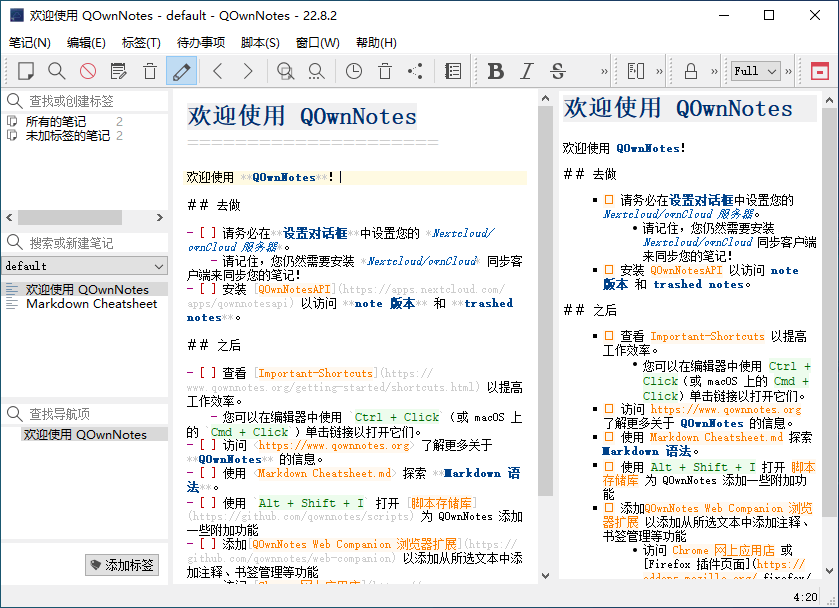This screenshot has height=608, width=839.
Task: Apply italic formatting with the I icon
Action: (527, 71)
